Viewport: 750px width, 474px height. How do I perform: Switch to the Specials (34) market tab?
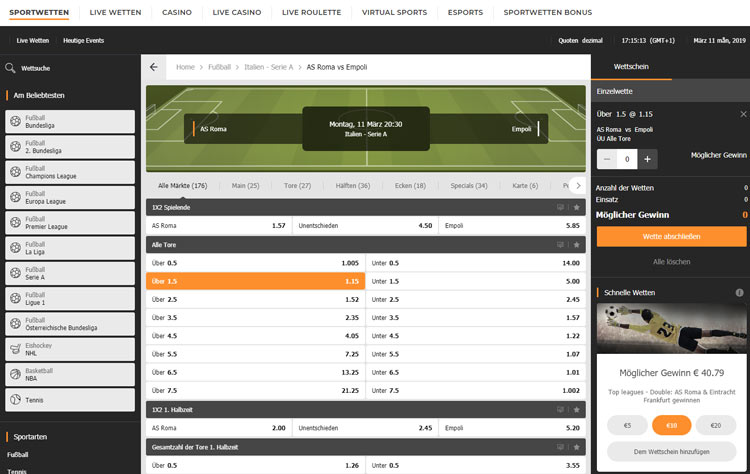(469, 186)
